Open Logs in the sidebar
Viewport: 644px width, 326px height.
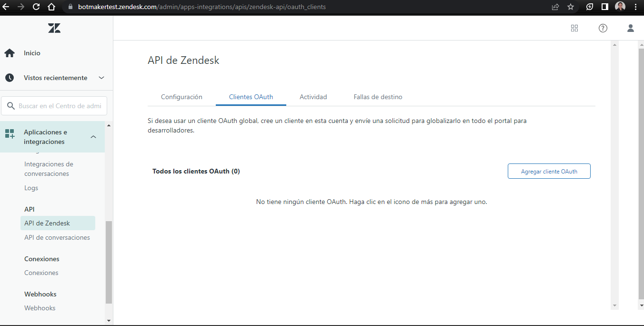tap(31, 188)
